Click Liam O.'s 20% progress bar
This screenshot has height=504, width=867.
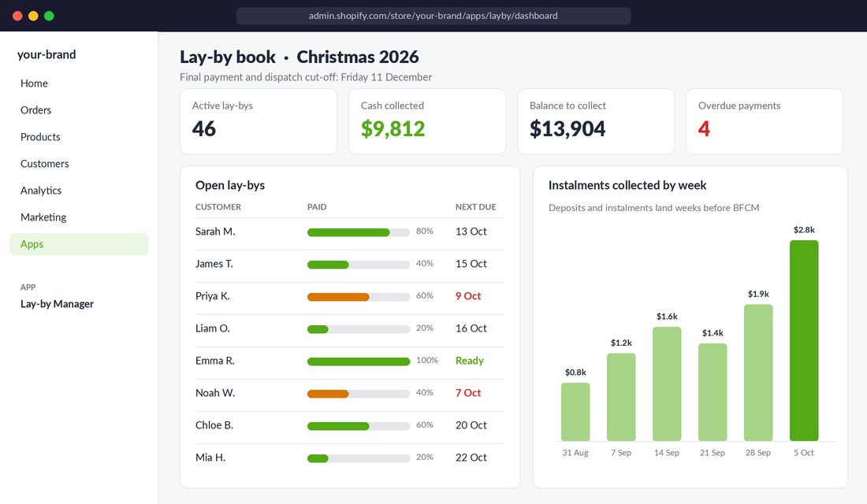(359, 330)
